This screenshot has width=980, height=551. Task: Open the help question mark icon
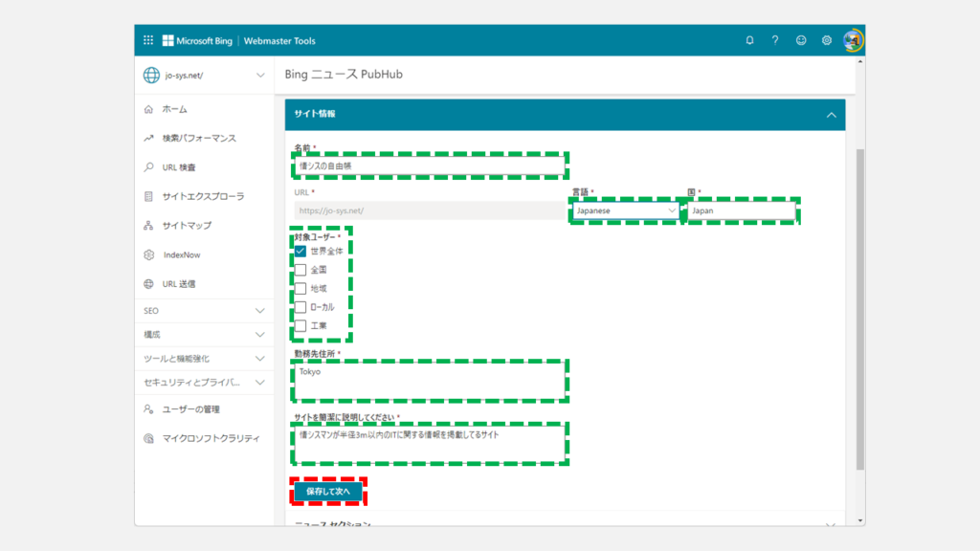click(775, 41)
